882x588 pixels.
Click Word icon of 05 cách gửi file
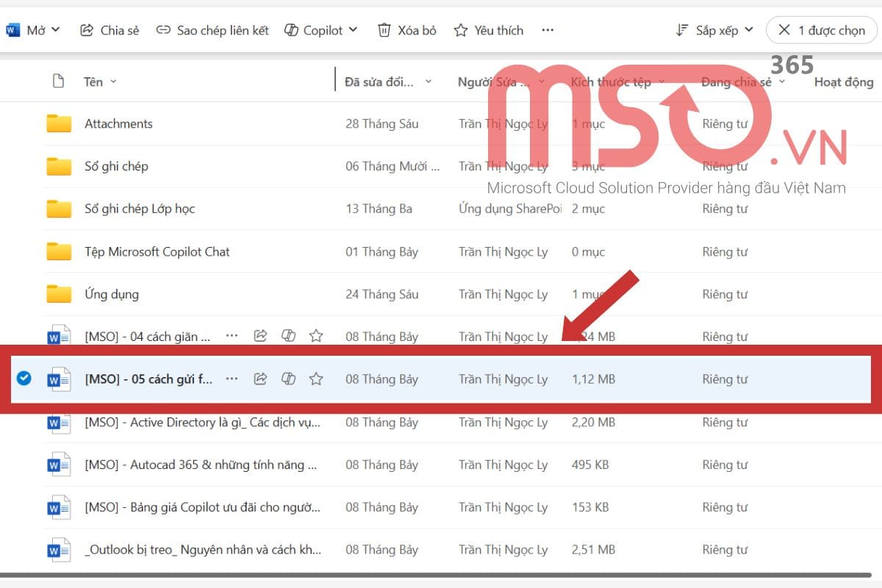59,379
